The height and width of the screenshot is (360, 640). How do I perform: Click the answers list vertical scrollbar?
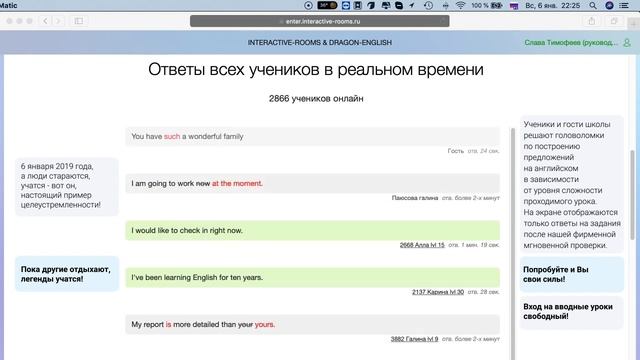point(513,244)
